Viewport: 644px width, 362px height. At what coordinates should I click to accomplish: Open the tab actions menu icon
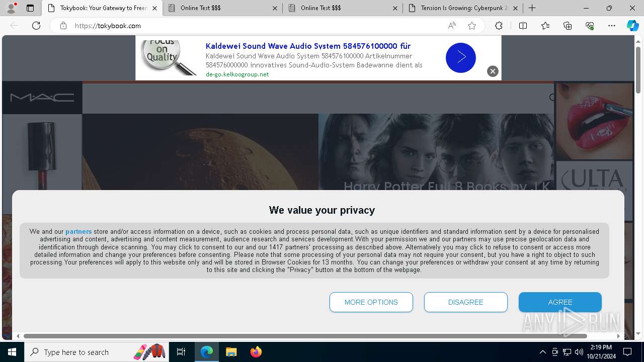point(30,8)
